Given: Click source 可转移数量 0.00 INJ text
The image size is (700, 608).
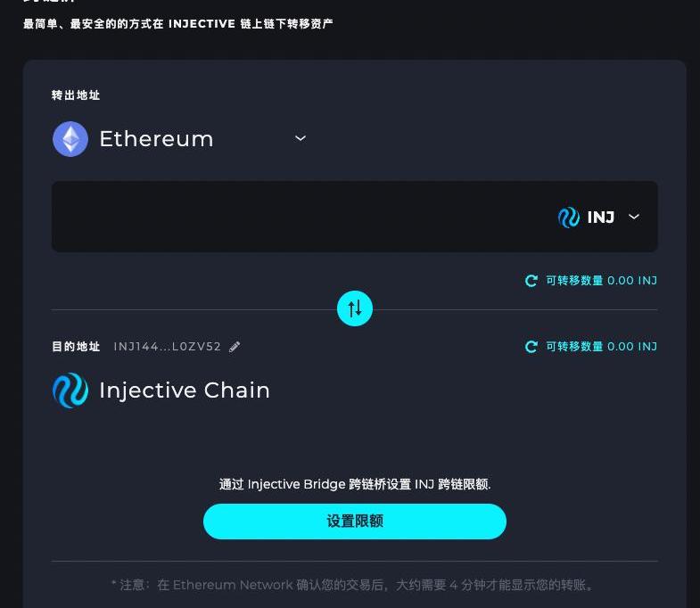Looking at the screenshot, I should pyautogui.click(x=601, y=281).
